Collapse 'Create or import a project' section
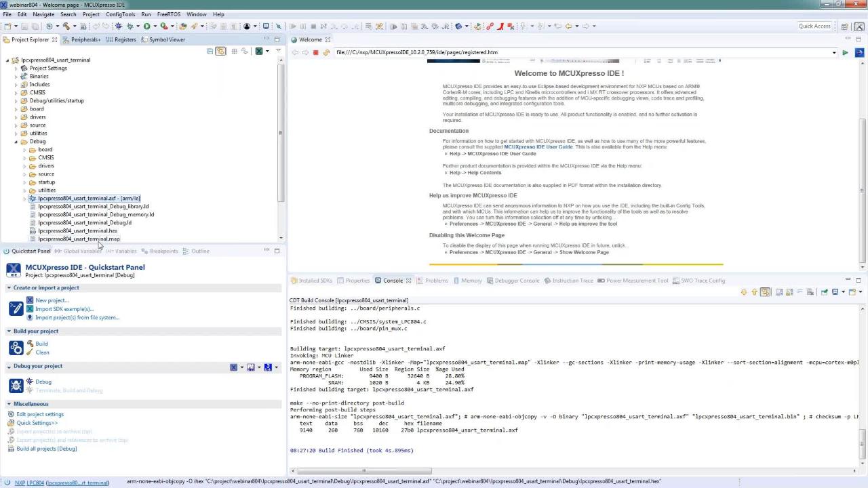 click(9, 288)
